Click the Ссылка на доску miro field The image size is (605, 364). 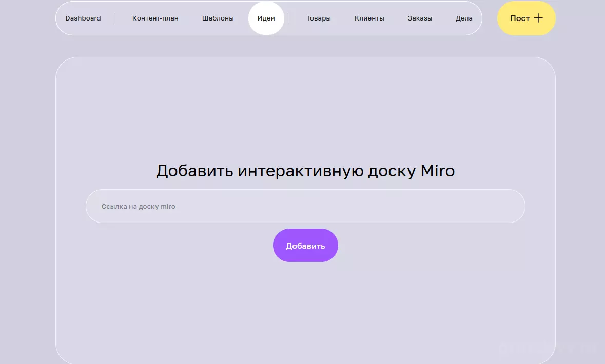(305, 206)
